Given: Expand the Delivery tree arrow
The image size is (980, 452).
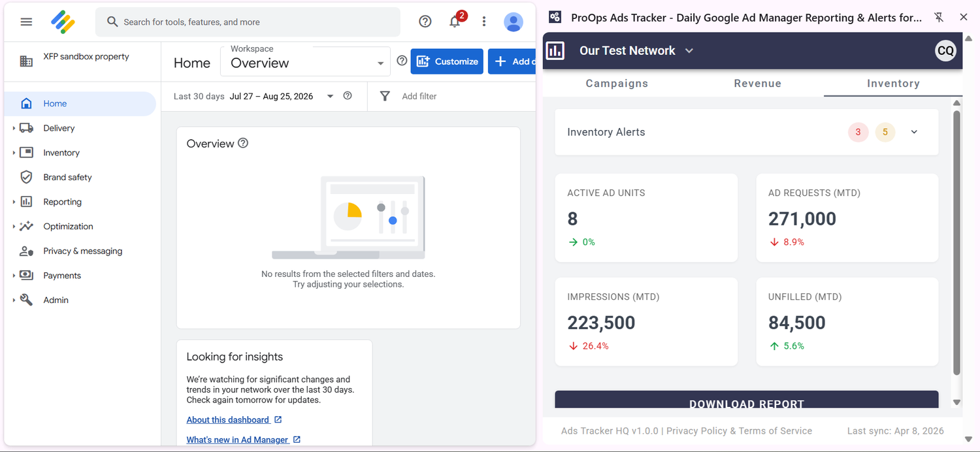Looking at the screenshot, I should pos(14,128).
